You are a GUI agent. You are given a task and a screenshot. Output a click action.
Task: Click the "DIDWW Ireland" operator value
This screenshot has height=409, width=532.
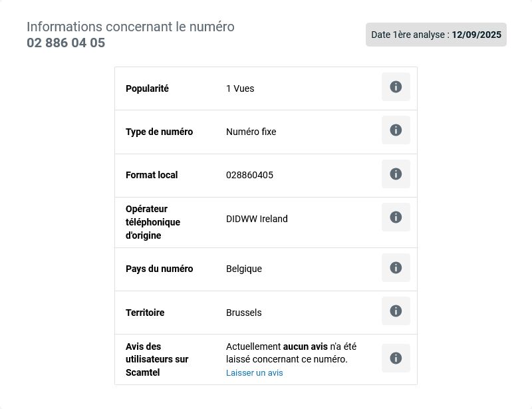click(x=257, y=219)
